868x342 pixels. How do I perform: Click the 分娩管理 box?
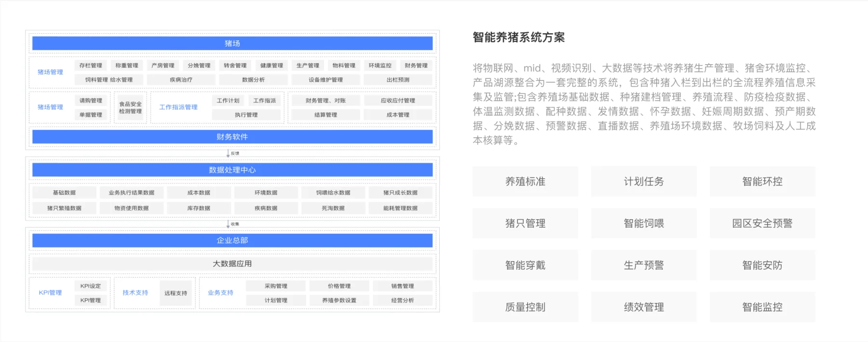click(199, 66)
